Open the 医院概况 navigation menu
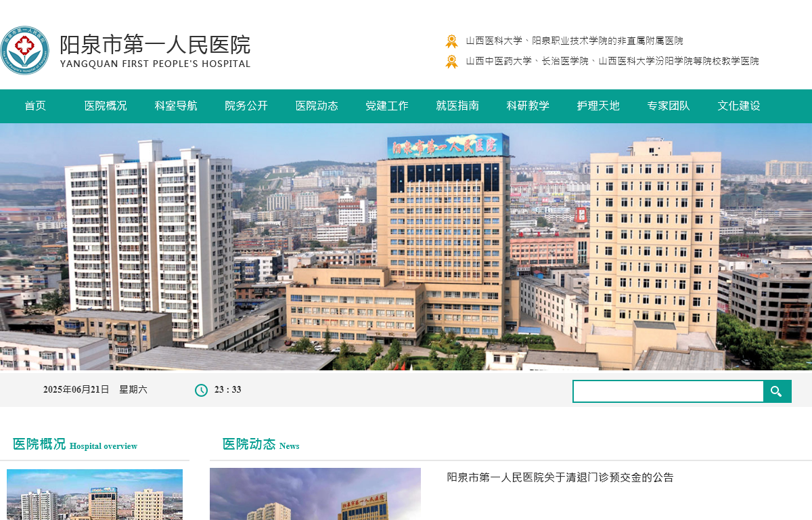 (106, 106)
